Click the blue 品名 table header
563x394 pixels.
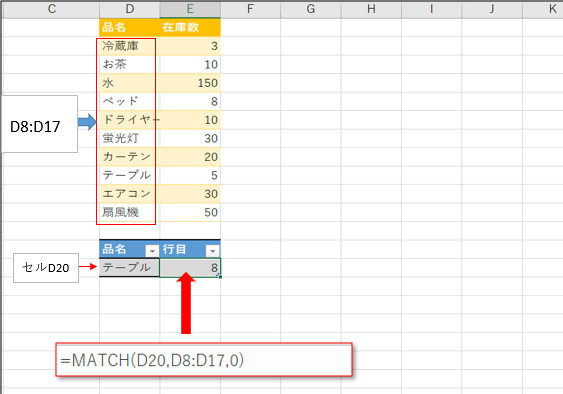coord(130,249)
